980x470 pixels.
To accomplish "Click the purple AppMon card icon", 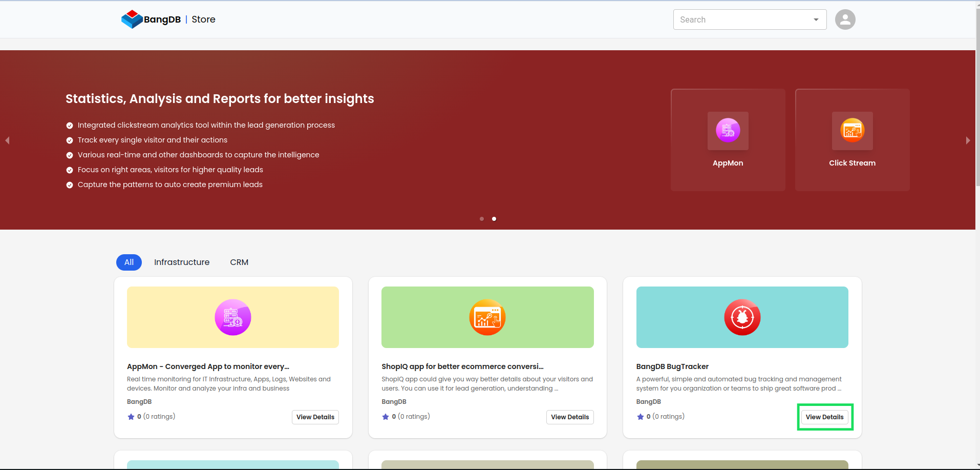I will (233, 317).
